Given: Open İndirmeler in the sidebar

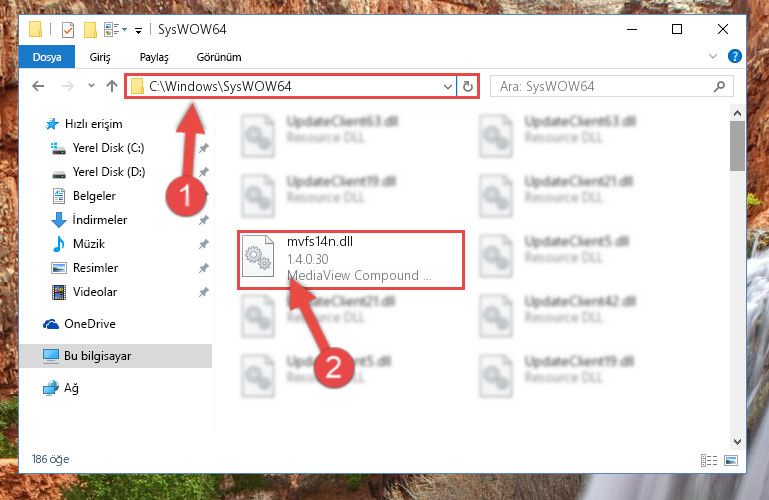Looking at the screenshot, I should pos(100,220).
